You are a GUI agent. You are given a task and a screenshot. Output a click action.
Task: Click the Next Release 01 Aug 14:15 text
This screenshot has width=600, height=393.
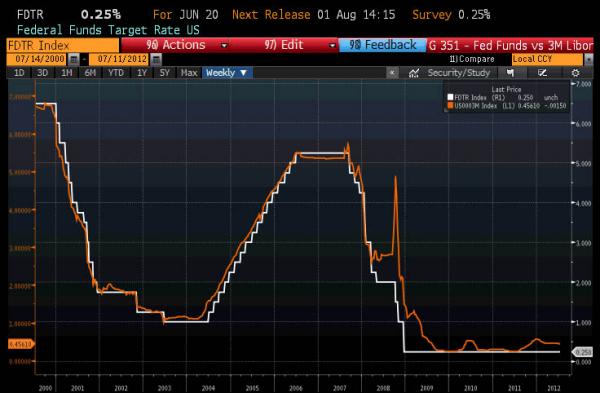pos(313,15)
